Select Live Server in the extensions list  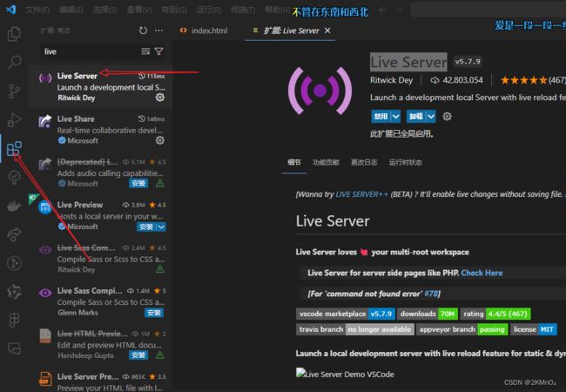coord(101,86)
